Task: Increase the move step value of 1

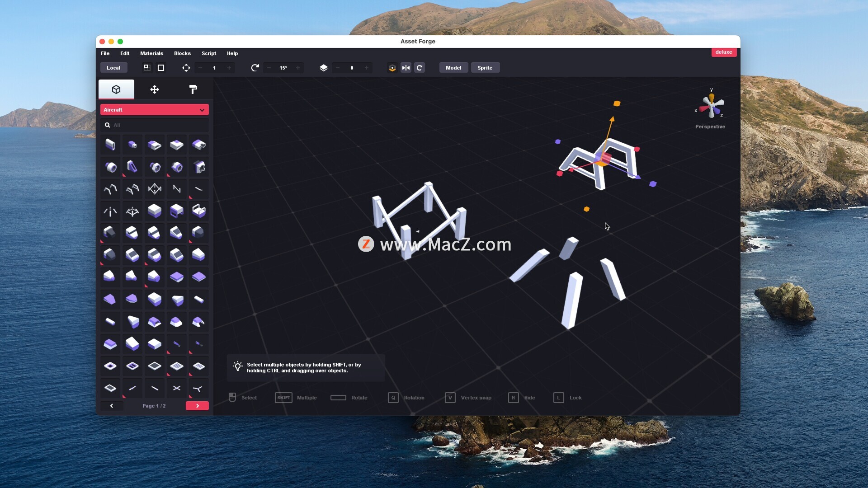Action: [229, 68]
